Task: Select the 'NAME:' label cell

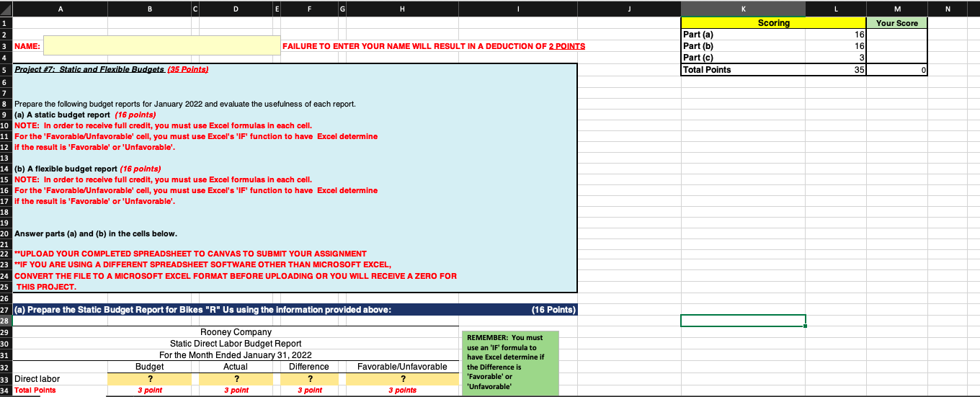Action: (x=28, y=46)
